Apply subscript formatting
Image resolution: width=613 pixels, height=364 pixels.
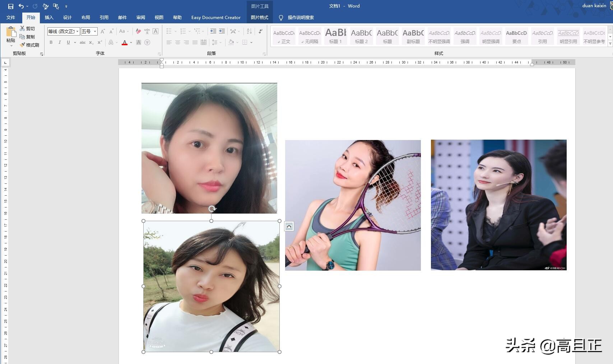(x=90, y=42)
